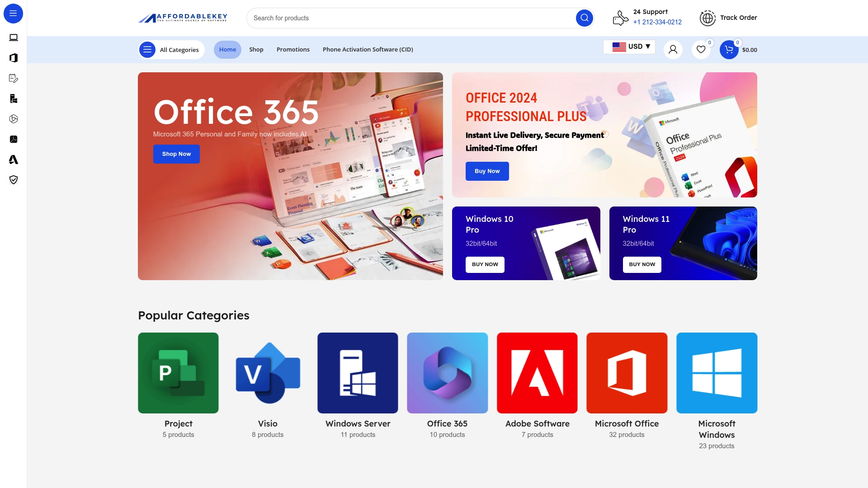Click the PDF Acrobat icon in the left sidebar
Screen dimensions: 868x488
[x=14, y=139]
